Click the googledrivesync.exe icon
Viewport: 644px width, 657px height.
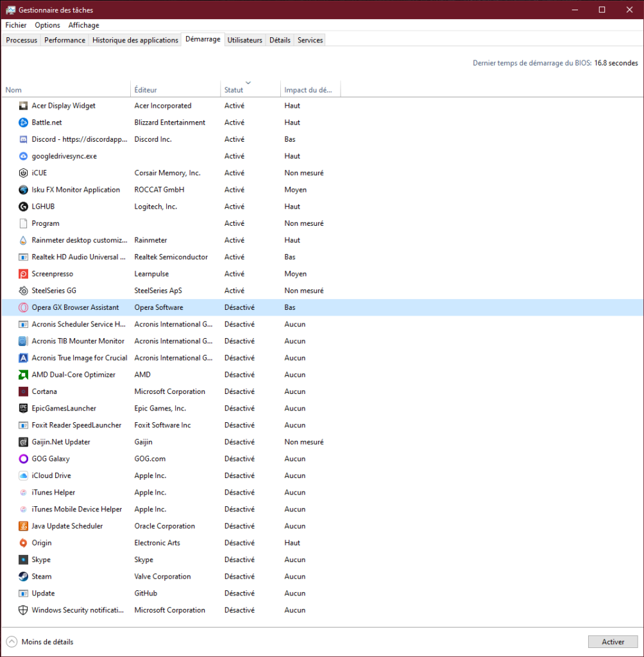click(x=24, y=156)
